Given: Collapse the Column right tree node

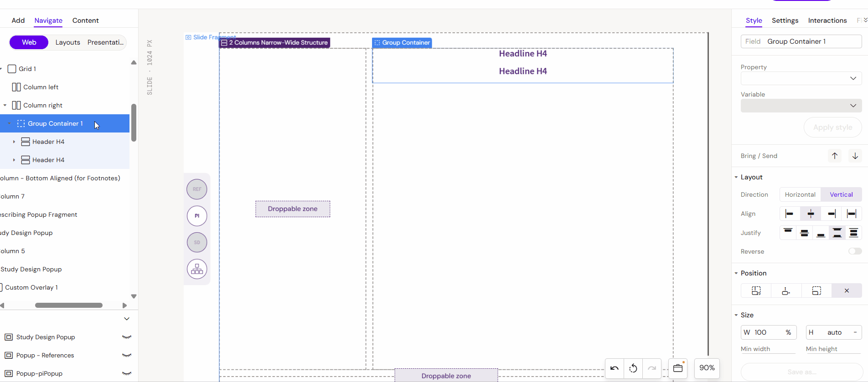Looking at the screenshot, I should pos(5,105).
